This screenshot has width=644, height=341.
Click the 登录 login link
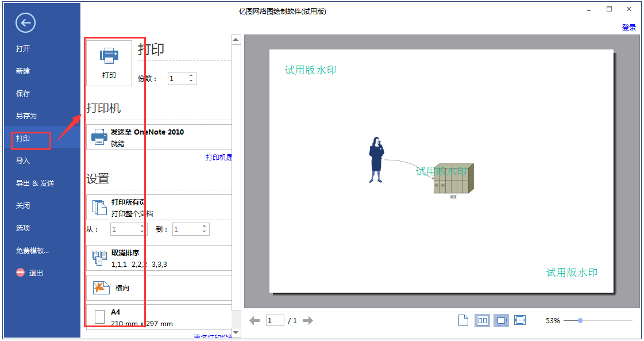tap(630, 27)
